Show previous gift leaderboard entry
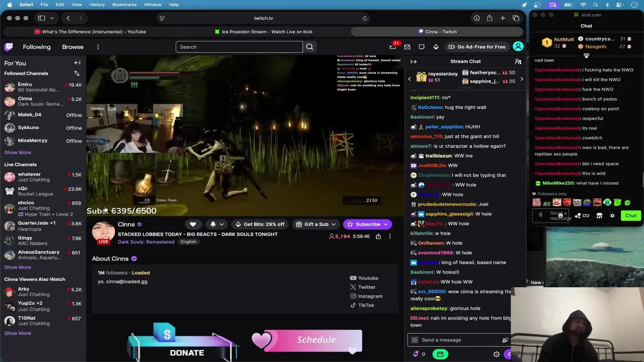Viewport: 644px width, 362px height. pos(410,79)
